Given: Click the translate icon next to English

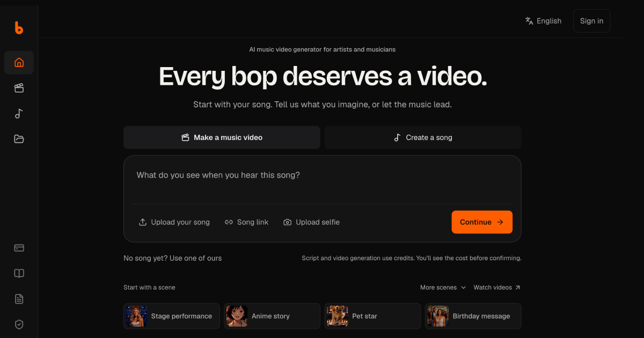Looking at the screenshot, I should [529, 21].
